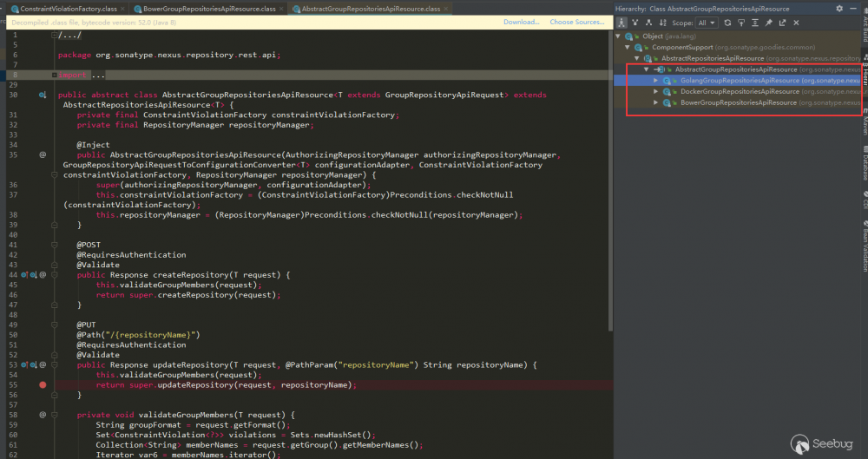Export hierarchy to text file icon

(782, 23)
